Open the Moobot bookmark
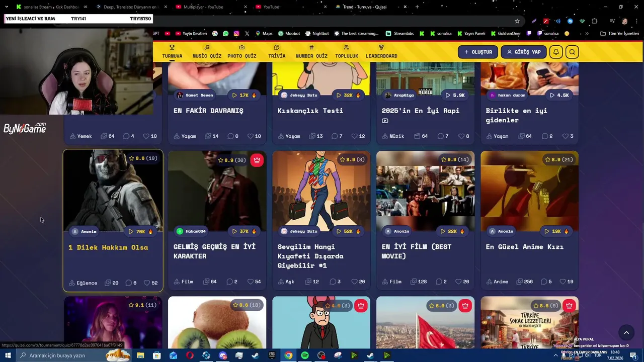The width and height of the screenshot is (644, 362). (289, 34)
